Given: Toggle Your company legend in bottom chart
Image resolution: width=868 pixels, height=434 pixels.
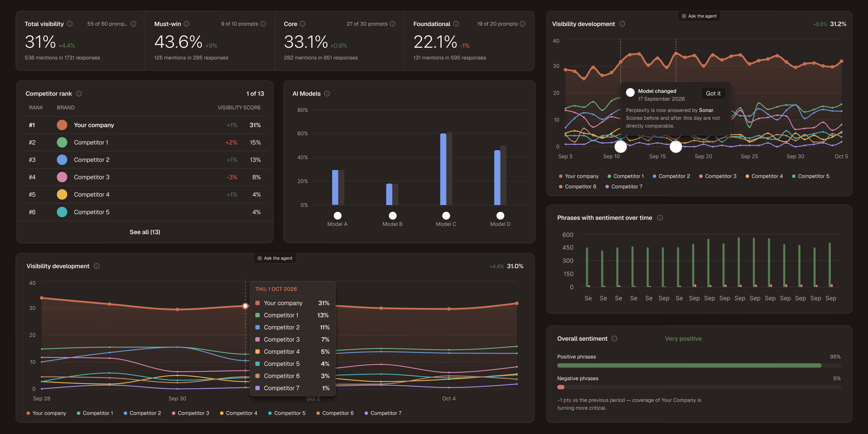Looking at the screenshot, I should (x=46, y=413).
